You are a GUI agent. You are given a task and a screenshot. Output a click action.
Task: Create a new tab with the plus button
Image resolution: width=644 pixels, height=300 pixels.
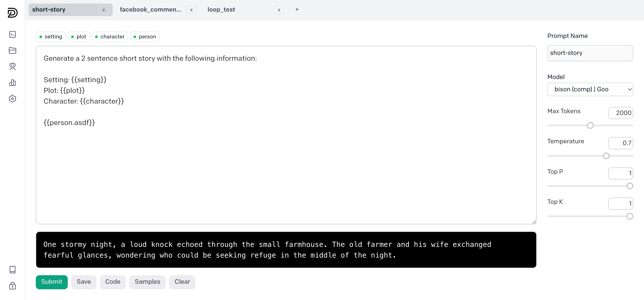(297, 9)
